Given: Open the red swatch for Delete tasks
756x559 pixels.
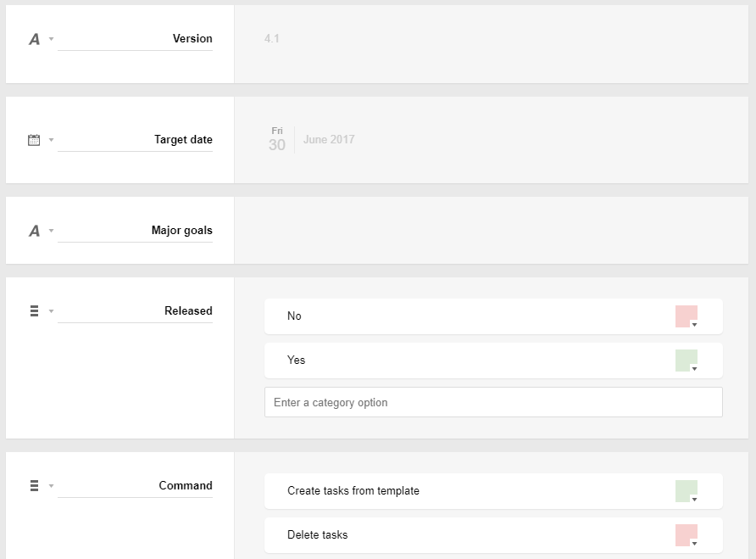Looking at the screenshot, I should click(687, 535).
